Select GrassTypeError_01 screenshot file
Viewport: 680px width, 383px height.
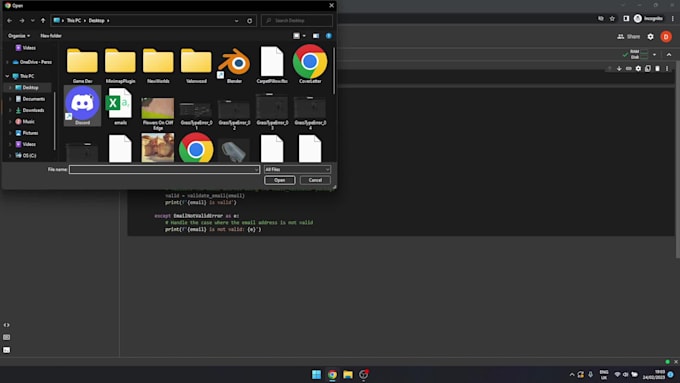pos(196,115)
